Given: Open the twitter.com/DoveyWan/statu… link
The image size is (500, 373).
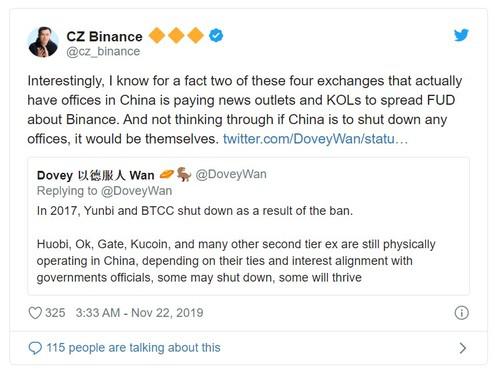Looking at the screenshot, I should point(315,139).
